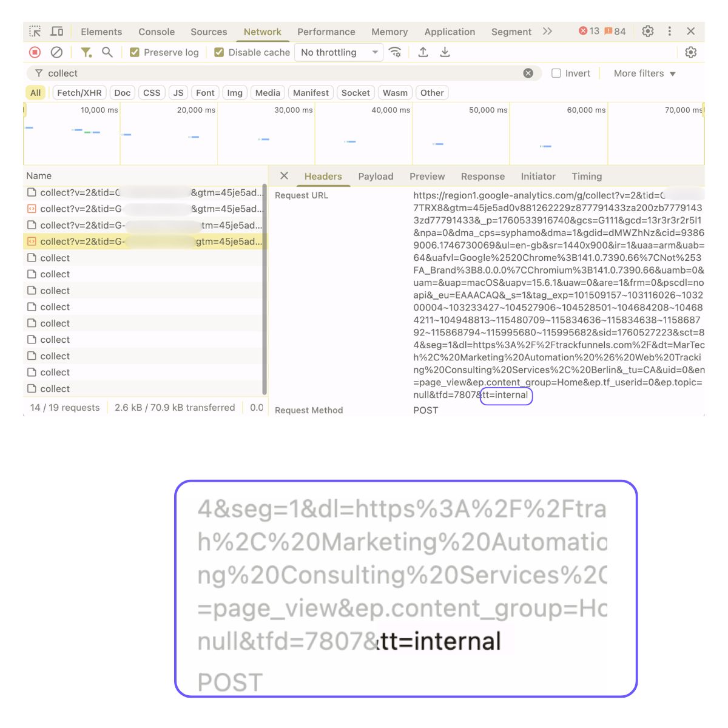The image size is (728, 728).
Task: Open the network search magnifier
Action: (x=107, y=53)
